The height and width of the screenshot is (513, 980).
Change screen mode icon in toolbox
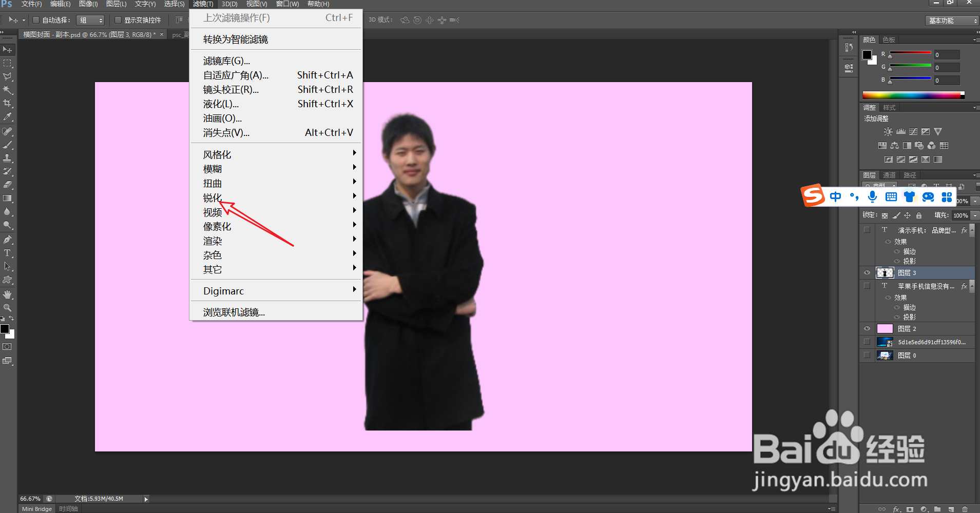(7, 361)
